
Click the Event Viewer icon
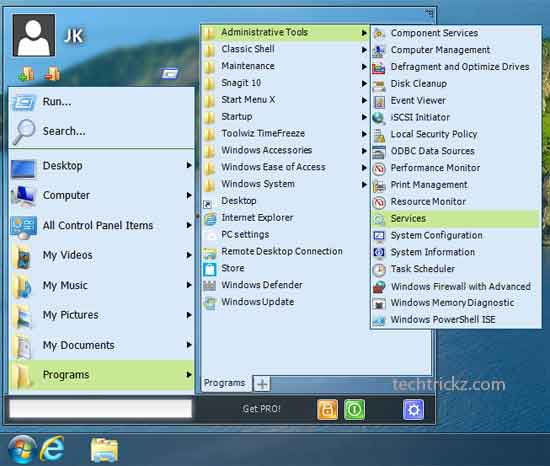pos(379,101)
